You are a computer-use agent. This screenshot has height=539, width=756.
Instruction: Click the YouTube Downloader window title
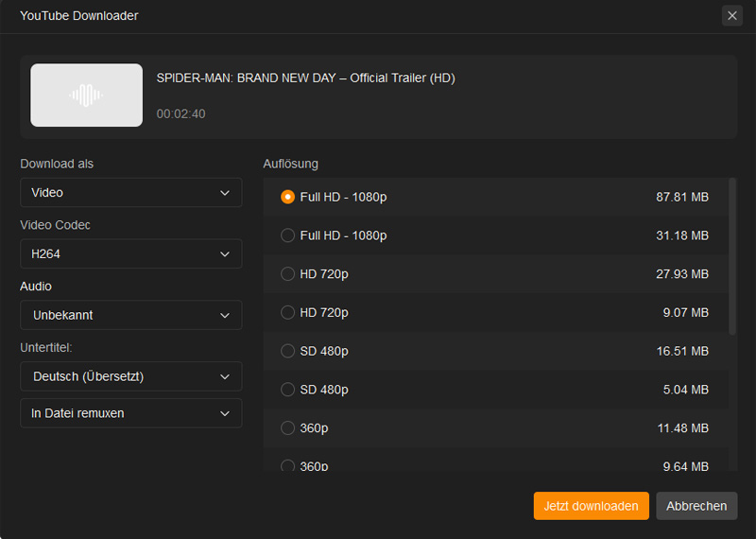click(x=79, y=16)
